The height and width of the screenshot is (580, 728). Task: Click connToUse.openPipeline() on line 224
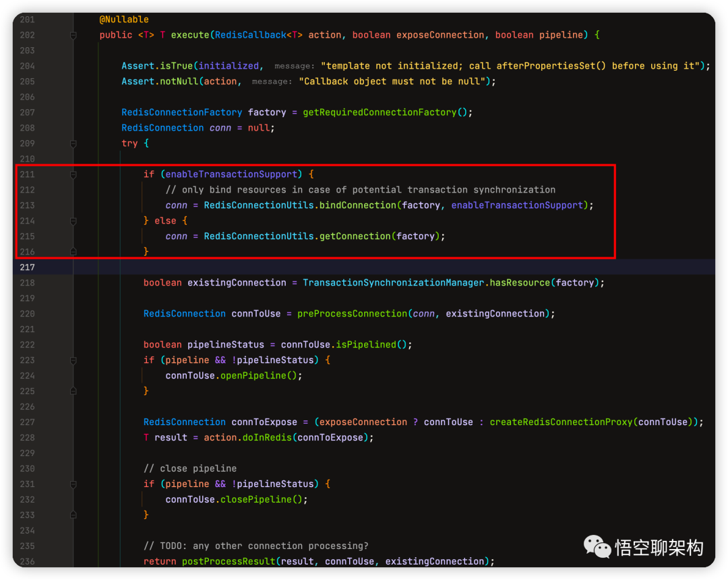pos(231,375)
